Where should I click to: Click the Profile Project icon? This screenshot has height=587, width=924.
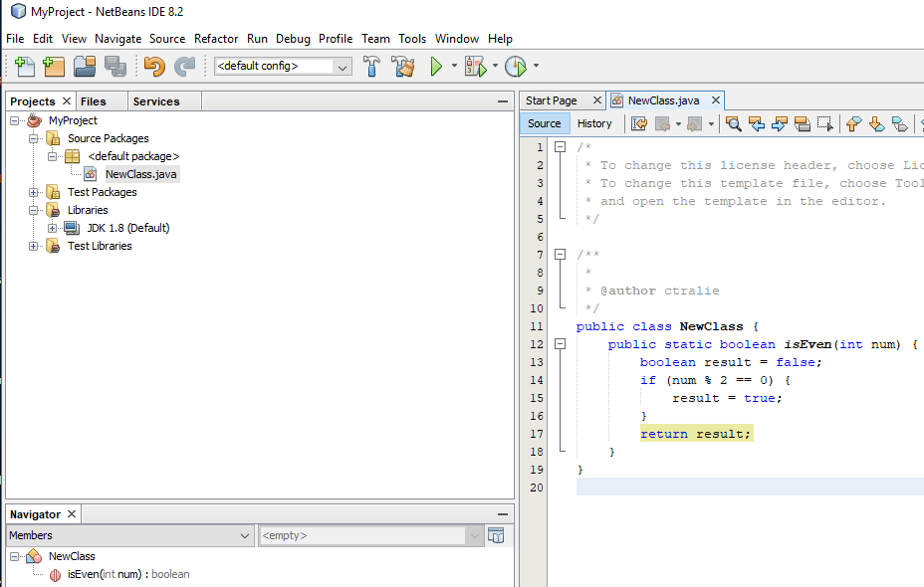coord(516,66)
